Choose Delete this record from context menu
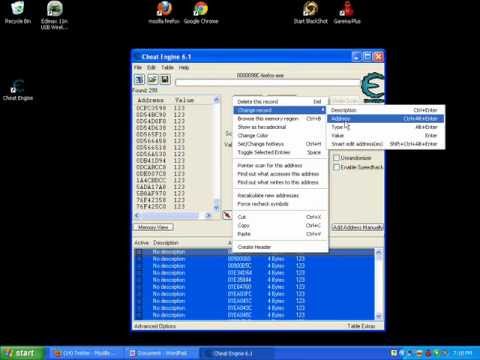Image resolution: width=480 pixels, height=360 pixels. pyautogui.click(x=279, y=101)
